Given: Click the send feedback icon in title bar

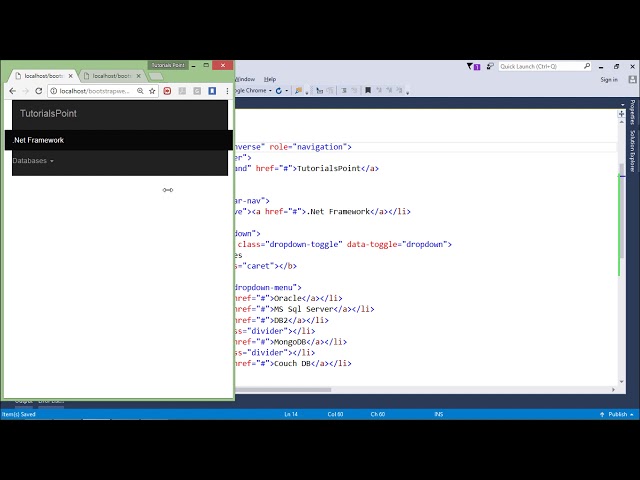Looking at the screenshot, I should coord(490,66).
